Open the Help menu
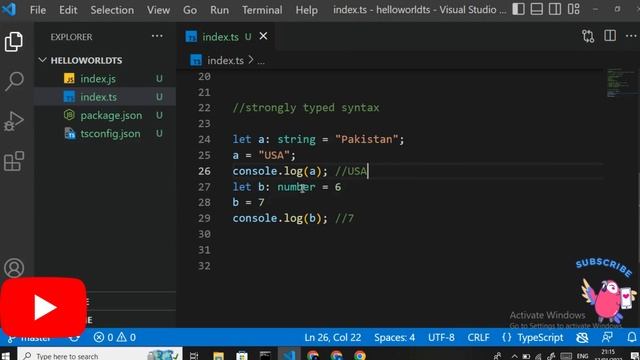 coord(307,10)
